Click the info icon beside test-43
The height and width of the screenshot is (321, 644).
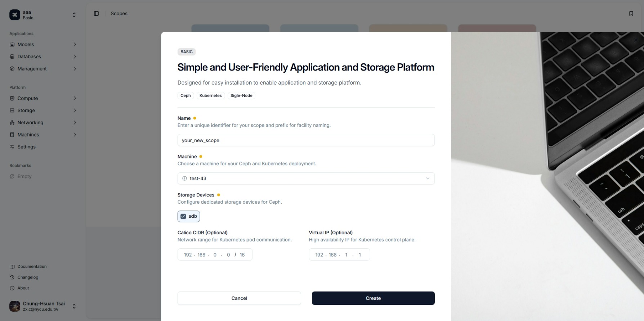(x=185, y=178)
